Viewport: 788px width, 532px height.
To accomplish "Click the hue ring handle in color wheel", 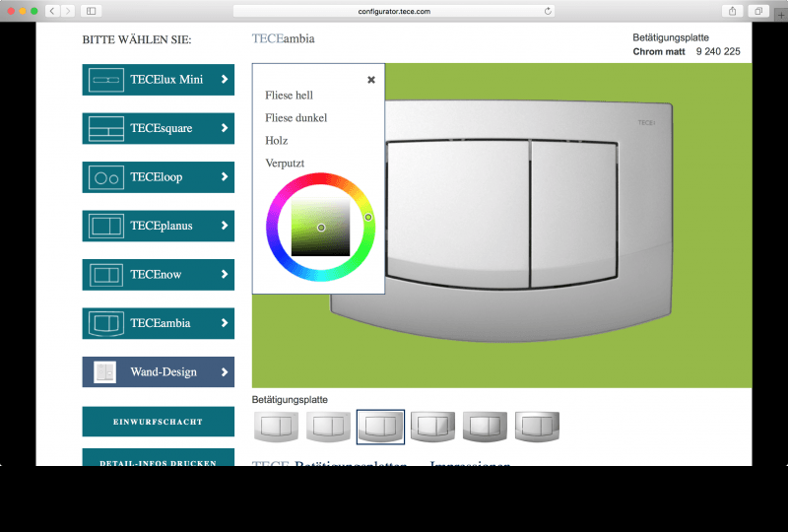I will [x=368, y=217].
